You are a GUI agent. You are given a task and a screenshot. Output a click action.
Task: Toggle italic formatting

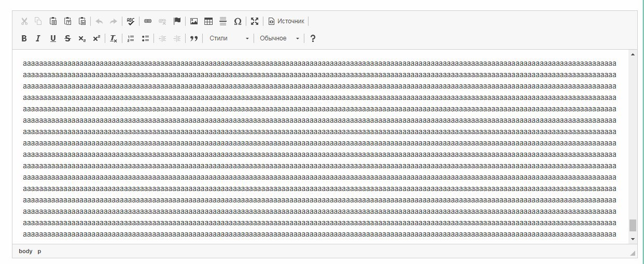(38, 38)
